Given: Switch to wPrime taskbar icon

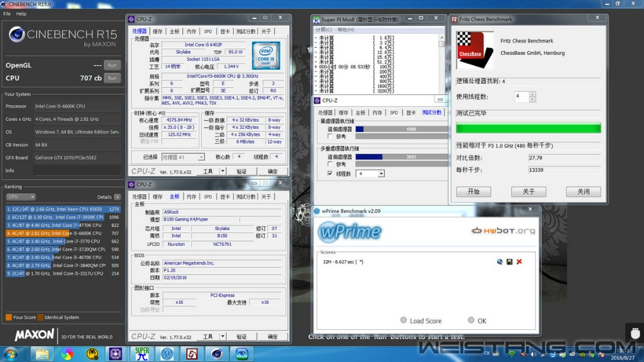Looking at the screenshot, I should [167, 354].
